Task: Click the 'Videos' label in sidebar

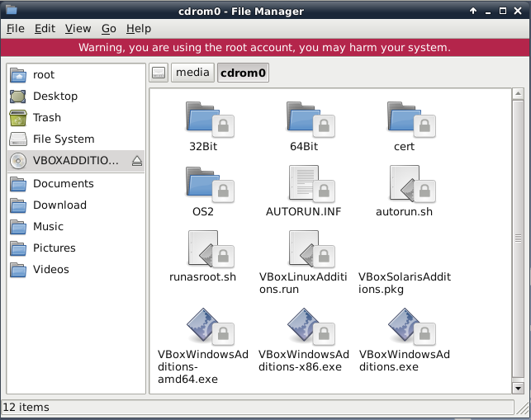Action: click(x=51, y=269)
